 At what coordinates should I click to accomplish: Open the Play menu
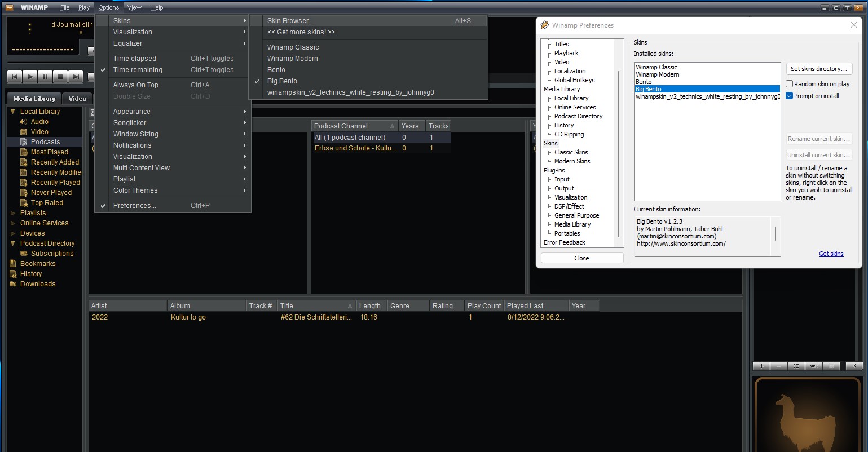point(84,7)
